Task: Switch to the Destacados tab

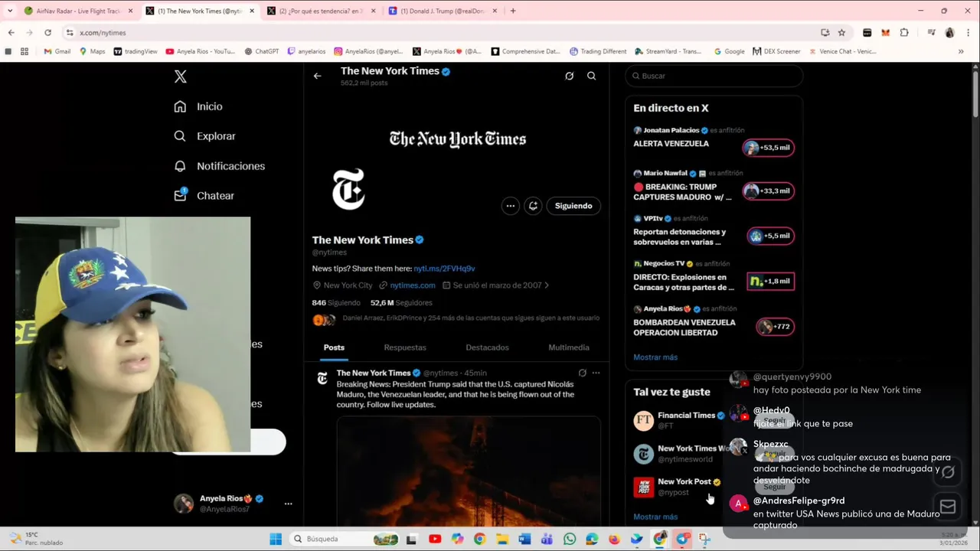Action: 487,347
